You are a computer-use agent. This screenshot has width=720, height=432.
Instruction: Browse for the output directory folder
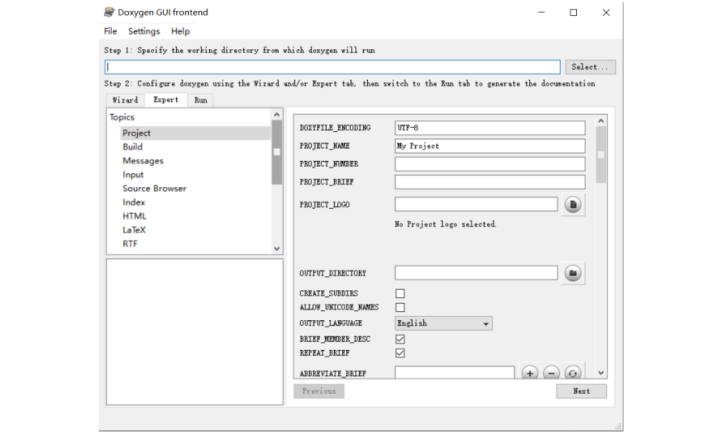tap(573, 273)
